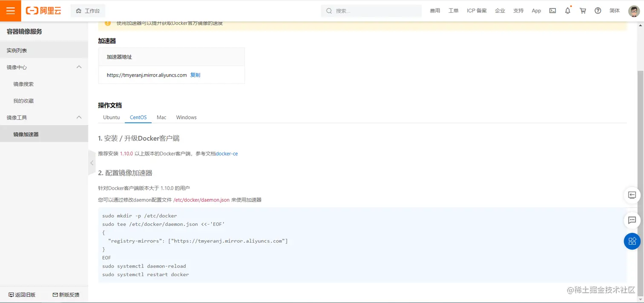Open the user avatar menu
Viewport: 644px width, 303px height.
(x=634, y=11)
